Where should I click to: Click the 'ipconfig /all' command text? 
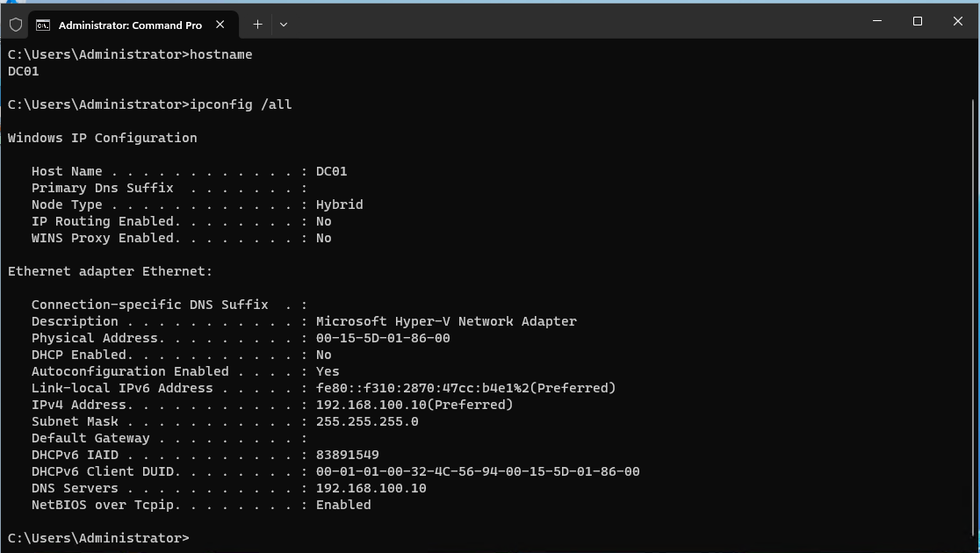tap(241, 104)
